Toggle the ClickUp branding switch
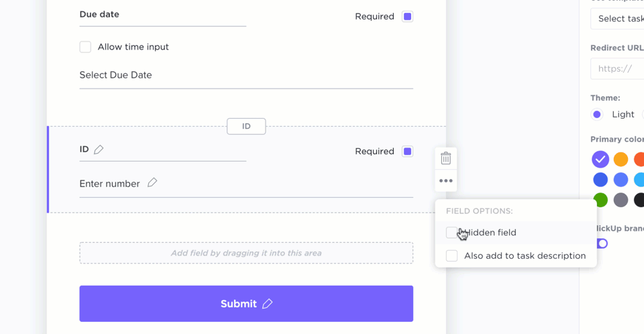 tap(602, 243)
